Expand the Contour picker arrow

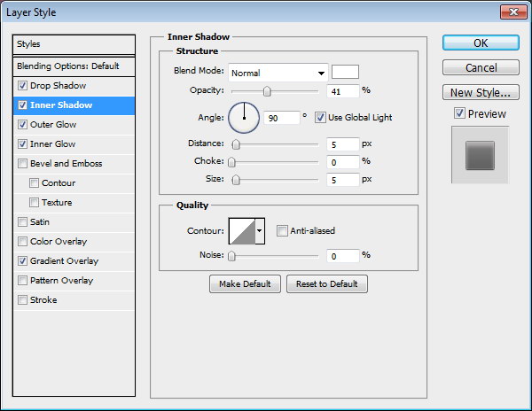(260, 231)
